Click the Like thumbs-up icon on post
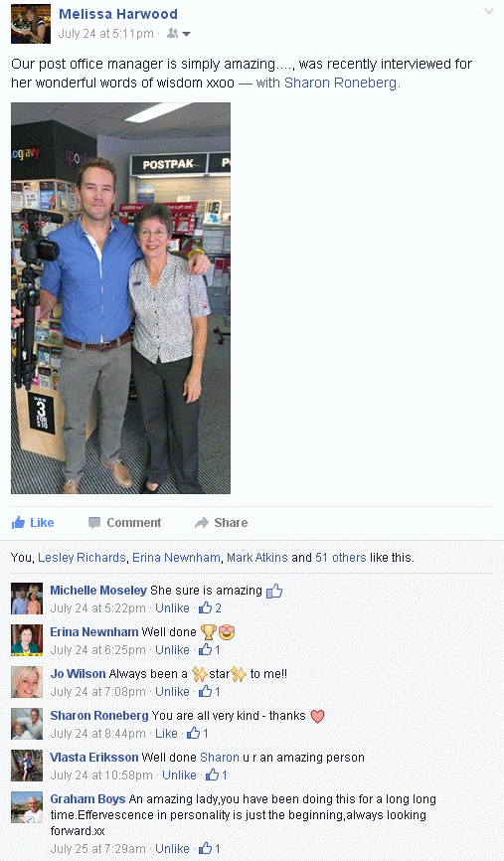The width and height of the screenshot is (504, 861). 18,522
